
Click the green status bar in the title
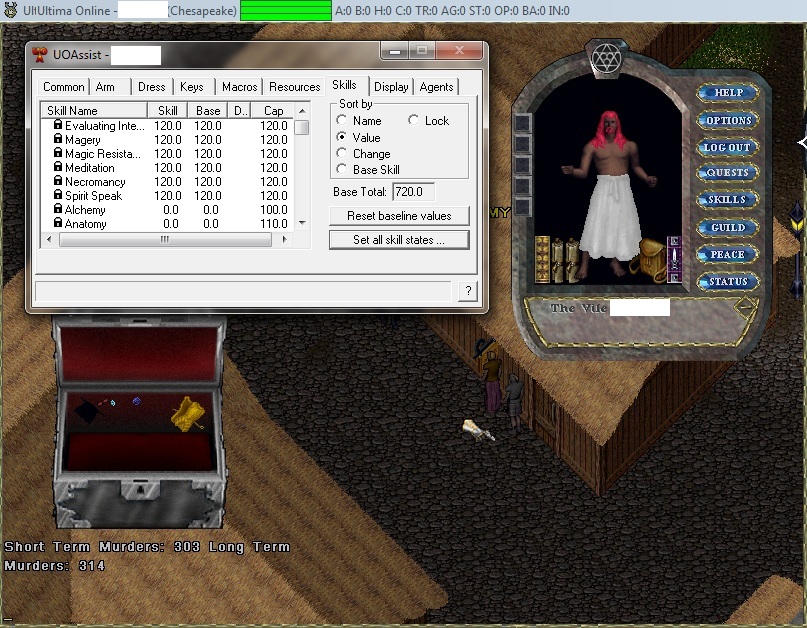286,10
